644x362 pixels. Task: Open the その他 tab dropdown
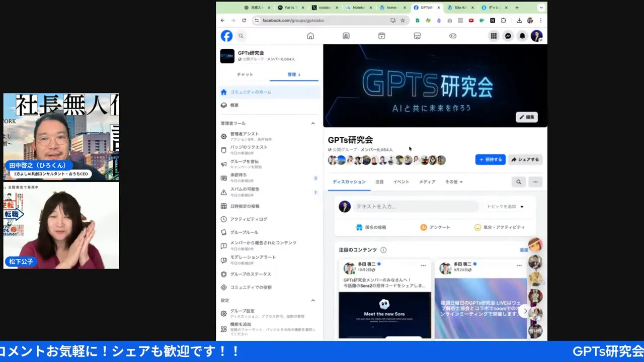tap(453, 182)
